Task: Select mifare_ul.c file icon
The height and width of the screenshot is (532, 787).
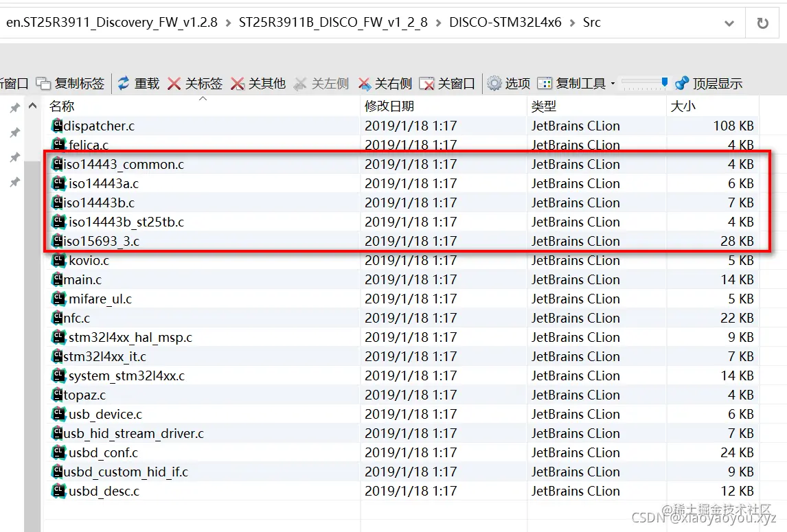Action: (x=59, y=299)
